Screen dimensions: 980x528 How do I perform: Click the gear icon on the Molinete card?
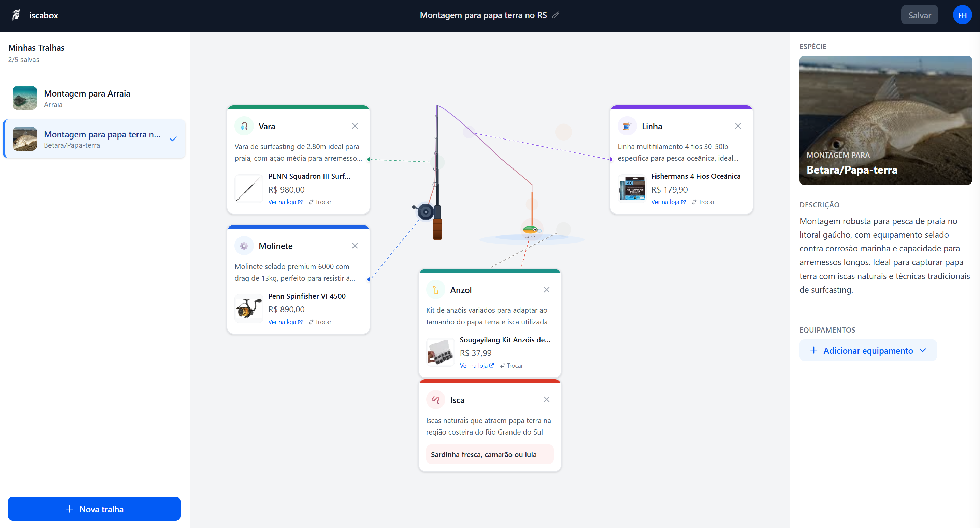[244, 246]
